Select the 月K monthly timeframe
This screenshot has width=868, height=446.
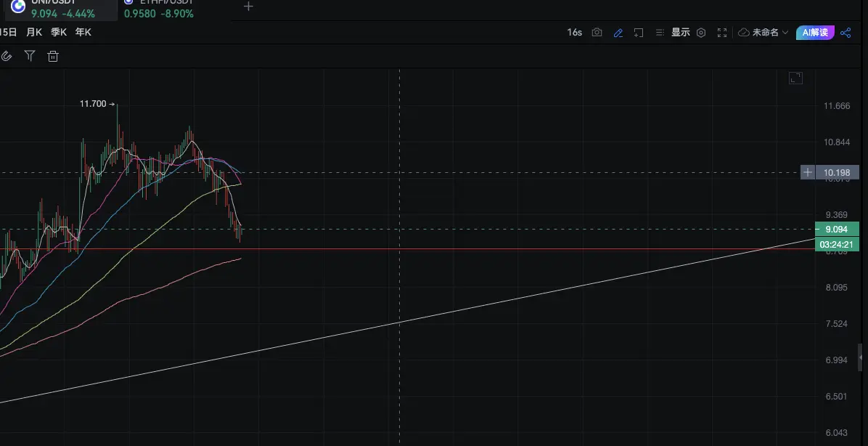34,32
